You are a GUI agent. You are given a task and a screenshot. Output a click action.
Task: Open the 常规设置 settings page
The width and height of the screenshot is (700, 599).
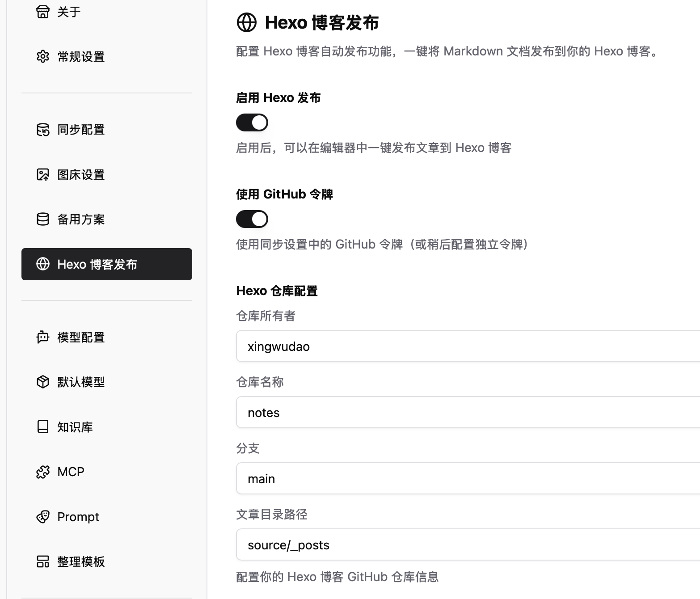(x=81, y=57)
